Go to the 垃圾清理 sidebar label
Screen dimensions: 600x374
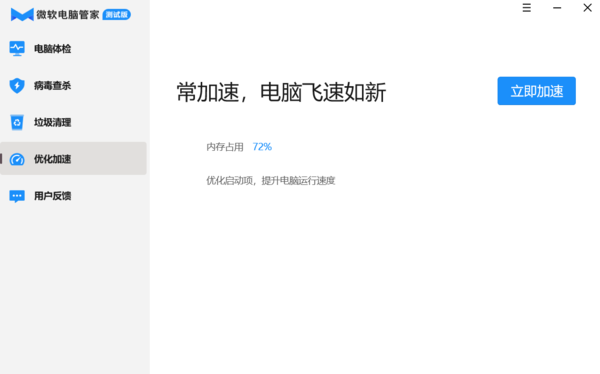tap(52, 122)
